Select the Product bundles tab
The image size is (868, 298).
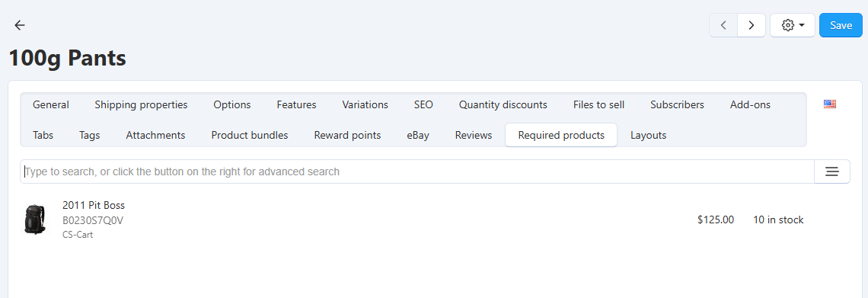[x=250, y=135]
